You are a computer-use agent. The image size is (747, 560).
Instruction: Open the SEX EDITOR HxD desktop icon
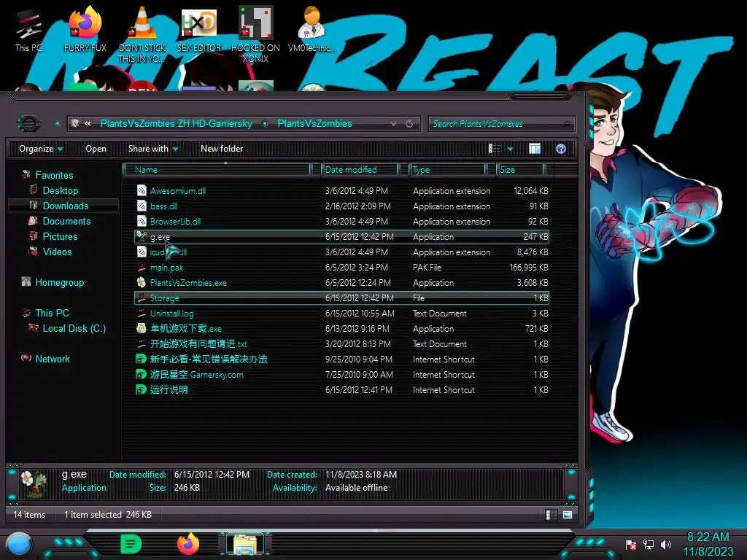click(x=199, y=30)
